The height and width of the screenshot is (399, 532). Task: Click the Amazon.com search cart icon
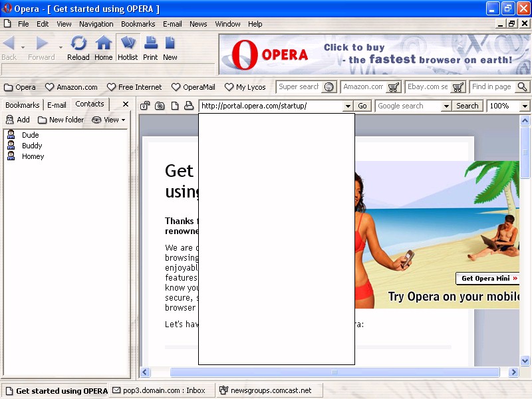394,87
